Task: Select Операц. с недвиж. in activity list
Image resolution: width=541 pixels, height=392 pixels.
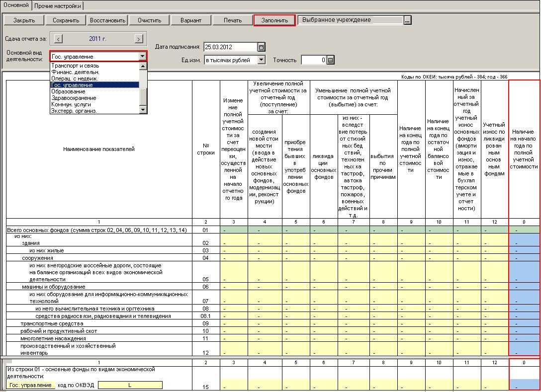Action: coord(95,78)
